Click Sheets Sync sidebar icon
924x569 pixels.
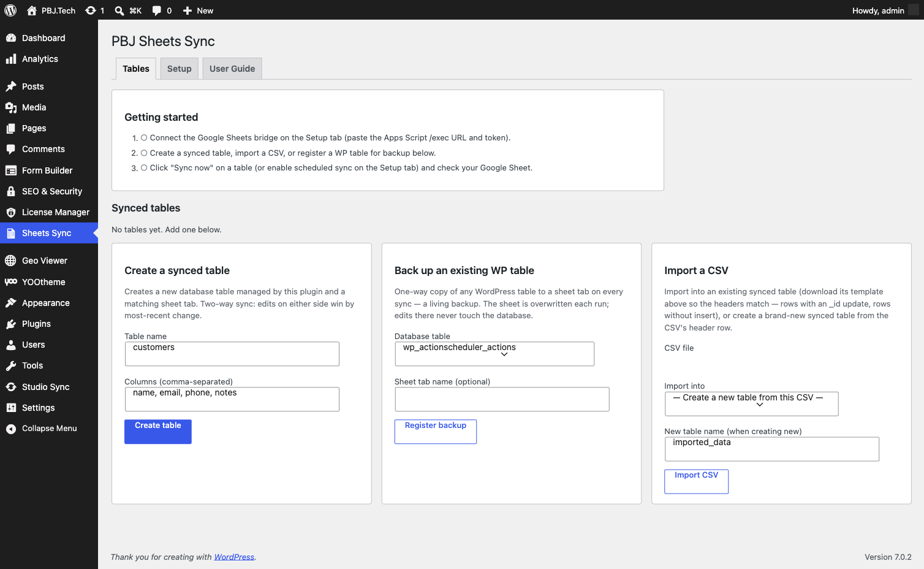point(11,233)
